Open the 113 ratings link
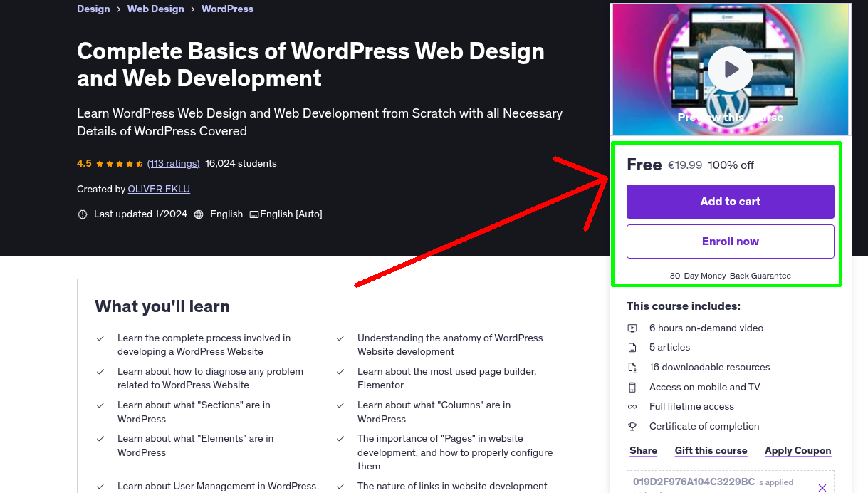The width and height of the screenshot is (868, 493). [x=173, y=163]
